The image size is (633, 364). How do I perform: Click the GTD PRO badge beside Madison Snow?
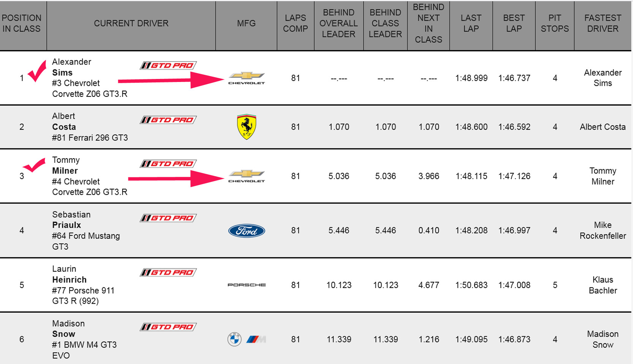tap(168, 327)
